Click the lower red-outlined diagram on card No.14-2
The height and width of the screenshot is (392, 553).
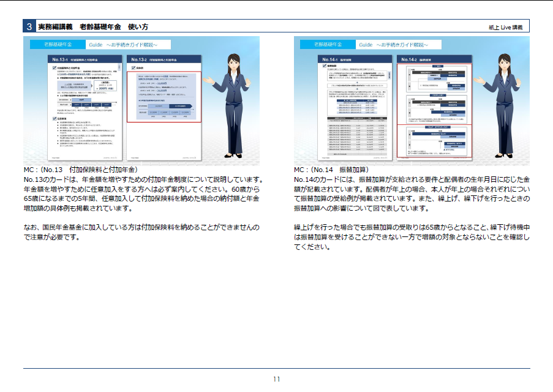[x=434, y=141]
